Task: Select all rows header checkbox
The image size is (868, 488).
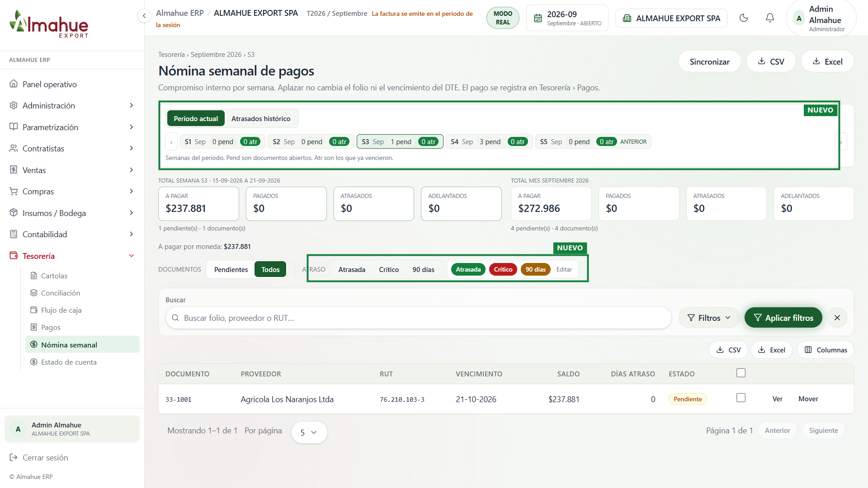Action: 741,373
